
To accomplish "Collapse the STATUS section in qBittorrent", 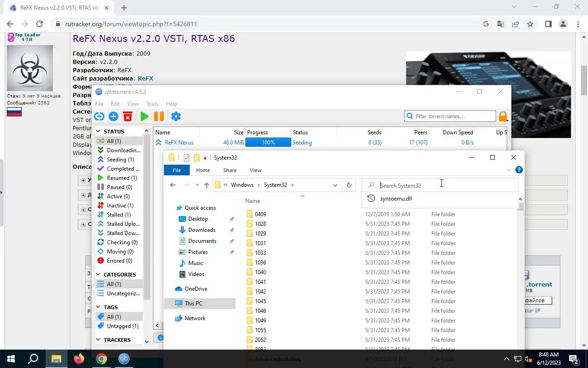I will pyautogui.click(x=98, y=132).
